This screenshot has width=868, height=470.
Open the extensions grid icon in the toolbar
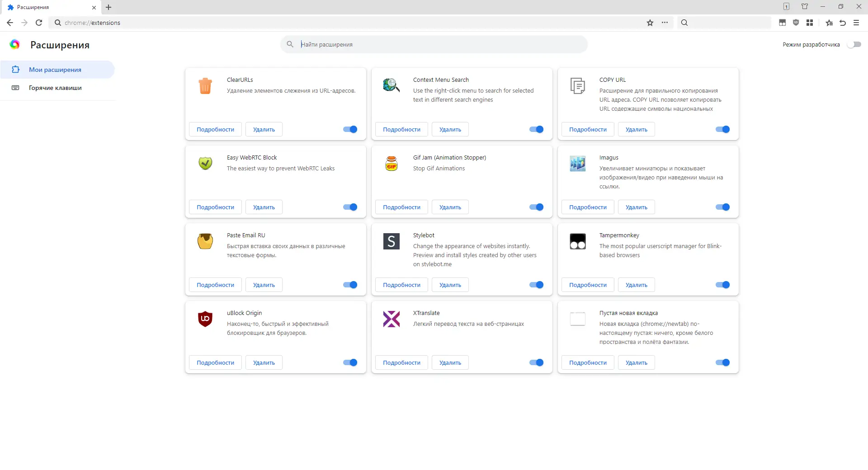coord(810,23)
